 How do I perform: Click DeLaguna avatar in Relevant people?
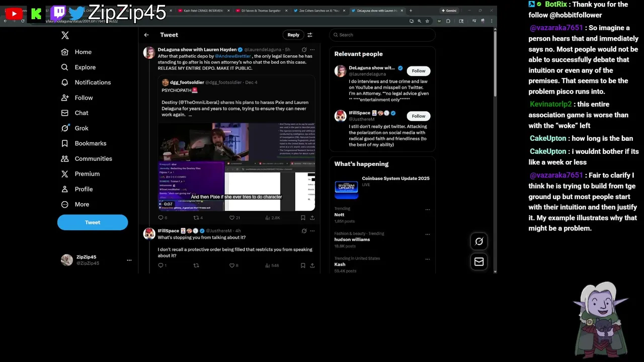pos(341,71)
